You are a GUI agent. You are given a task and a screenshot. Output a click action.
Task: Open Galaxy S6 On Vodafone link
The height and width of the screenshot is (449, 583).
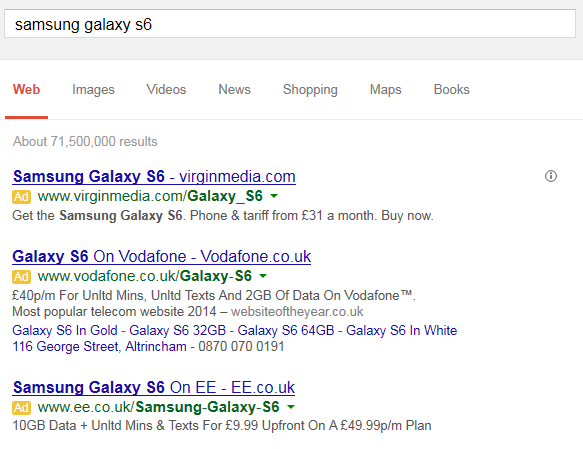point(162,256)
